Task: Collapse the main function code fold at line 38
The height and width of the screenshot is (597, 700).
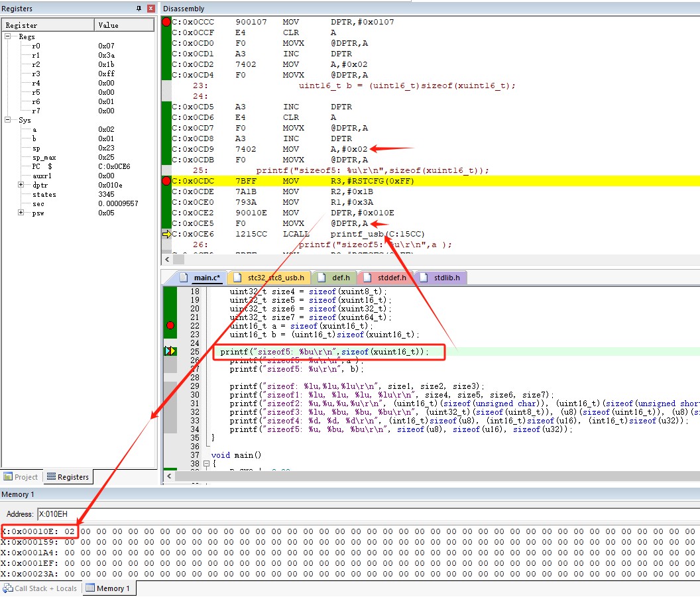Action: pyautogui.click(x=206, y=464)
